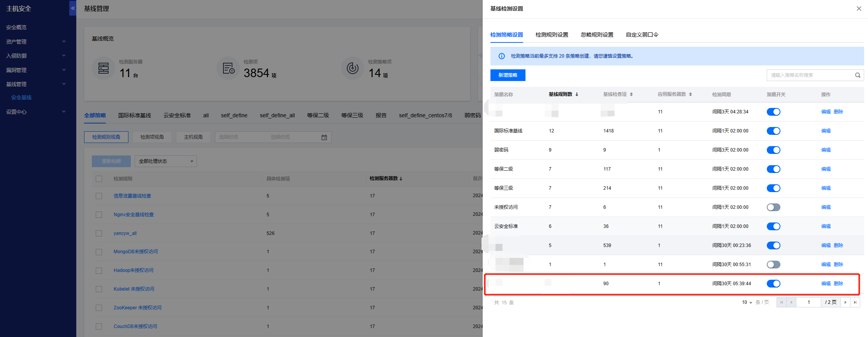
Task: Open the calendar date picker icon
Action: click(324, 137)
